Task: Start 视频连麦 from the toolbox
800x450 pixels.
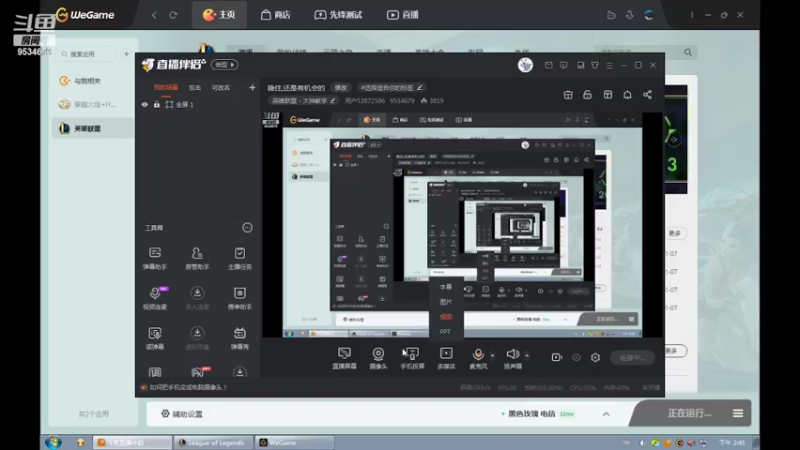Action: tap(155, 298)
